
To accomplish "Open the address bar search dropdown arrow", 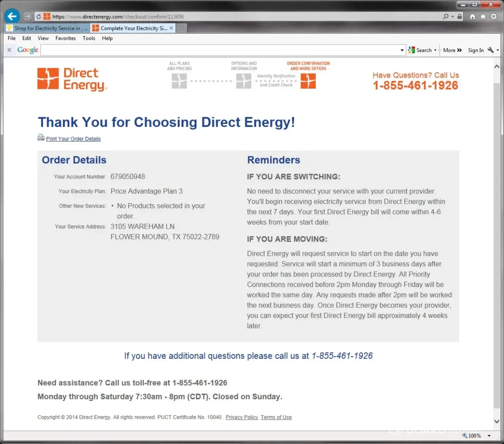I will [452, 16].
